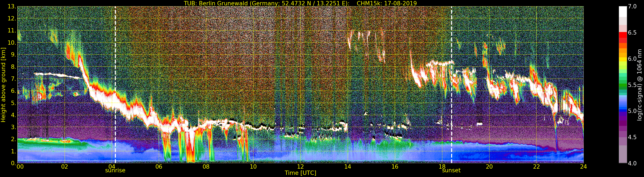Viewport: 644px width, 177px height.
Task: Click time axis tick label '06'
Action: (x=159, y=166)
